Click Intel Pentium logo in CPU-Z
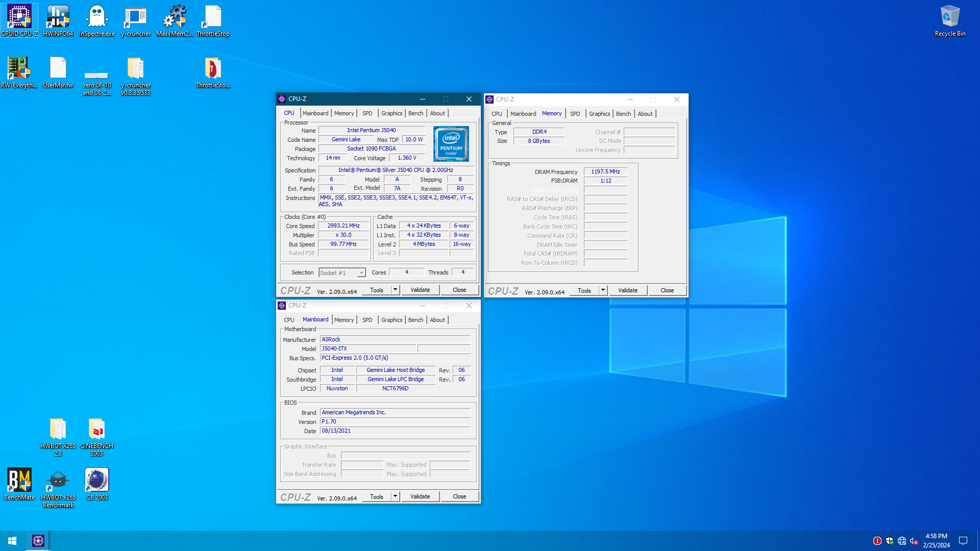The height and width of the screenshot is (551, 980). coord(451,144)
